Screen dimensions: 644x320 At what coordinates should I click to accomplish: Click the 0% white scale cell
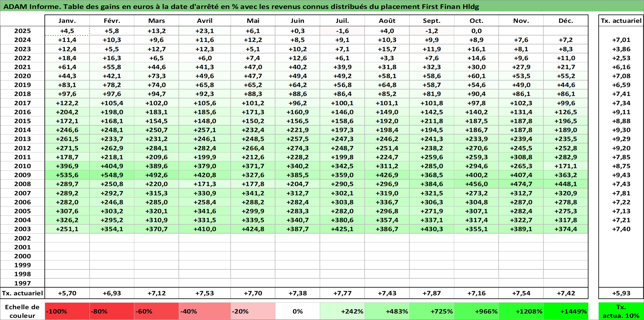click(x=298, y=311)
